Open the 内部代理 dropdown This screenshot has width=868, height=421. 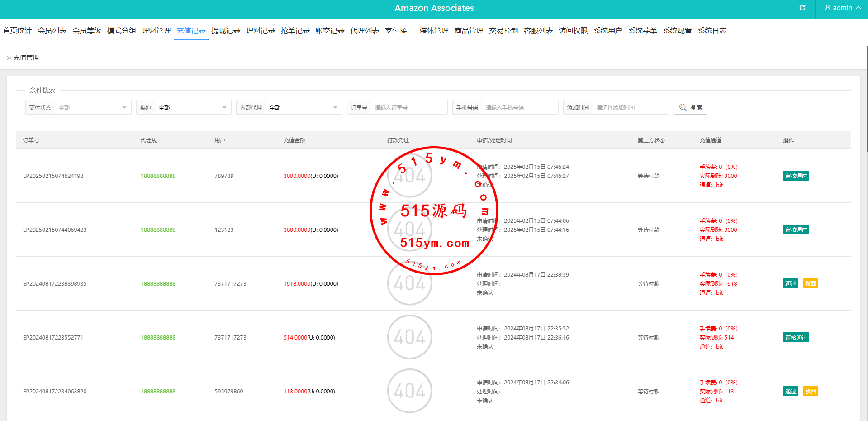[x=304, y=107]
